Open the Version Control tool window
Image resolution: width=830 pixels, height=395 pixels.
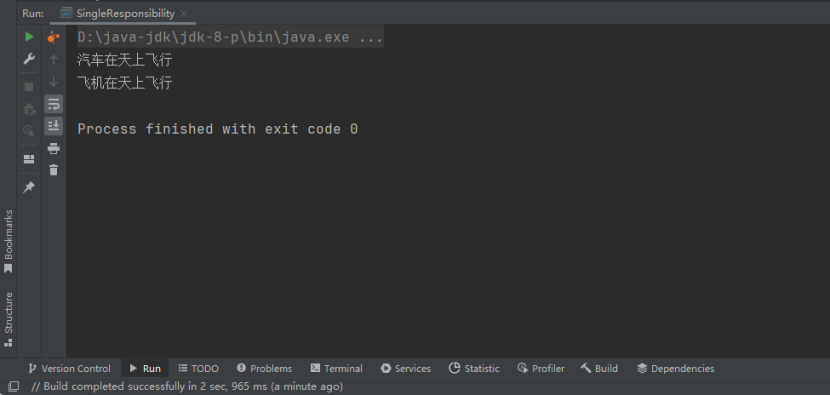69,369
